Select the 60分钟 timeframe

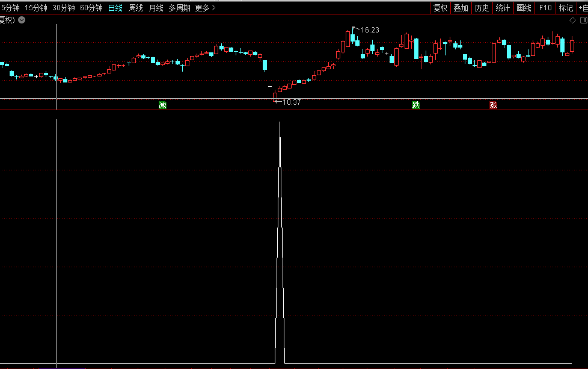pos(91,8)
